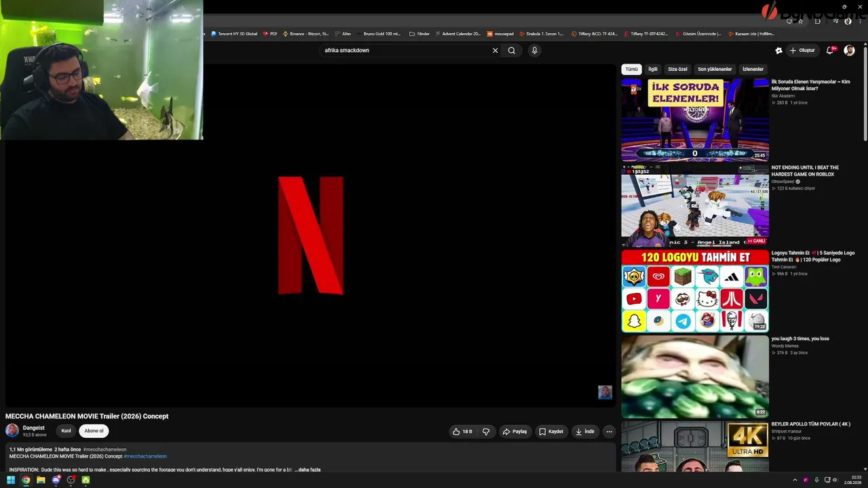The image size is (868, 488).
Task: Click the microphone icon in system tray
Action: 816,480
